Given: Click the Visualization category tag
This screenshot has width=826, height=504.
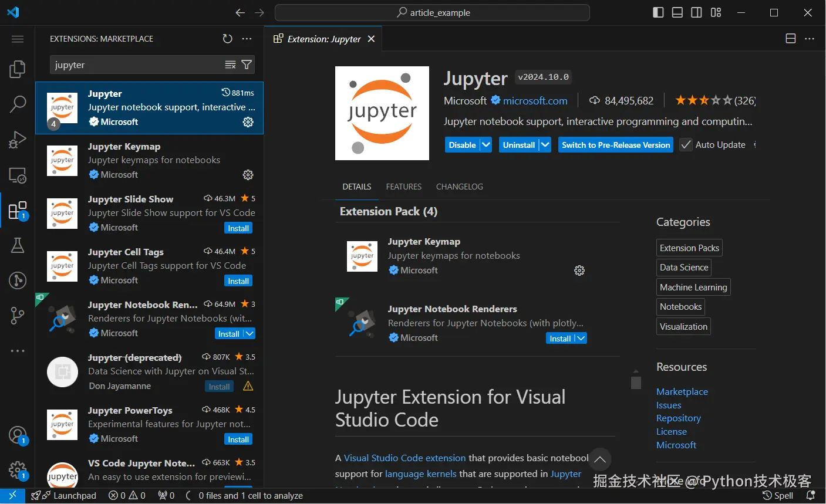Looking at the screenshot, I should click(x=683, y=327).
